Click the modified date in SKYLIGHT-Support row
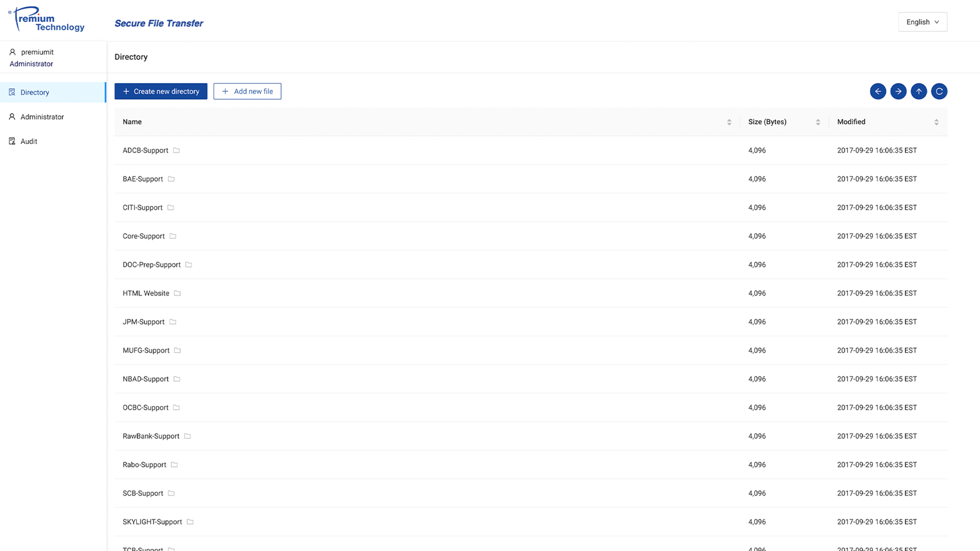The width and height of the screenshot is (980, 551). point(877,522)
